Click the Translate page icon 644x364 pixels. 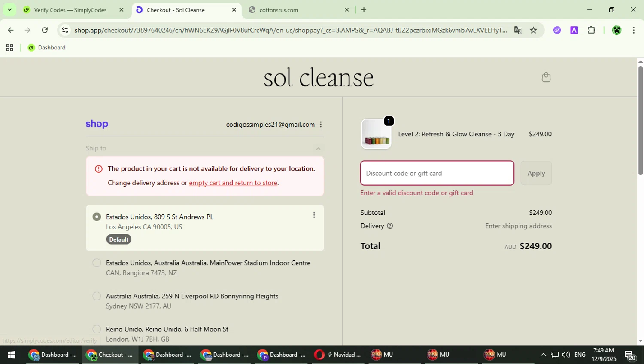click(x=518, y=30)
